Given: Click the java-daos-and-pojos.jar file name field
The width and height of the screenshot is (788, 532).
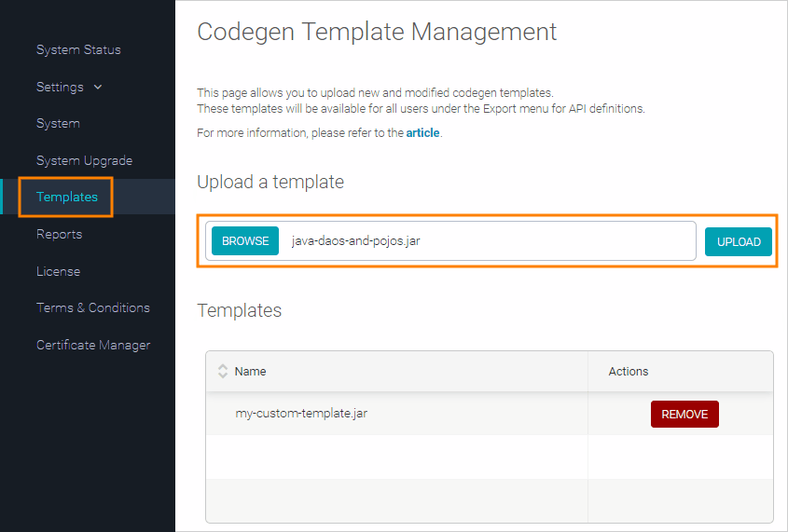Looking at the screenshot, I should [485, 240].
